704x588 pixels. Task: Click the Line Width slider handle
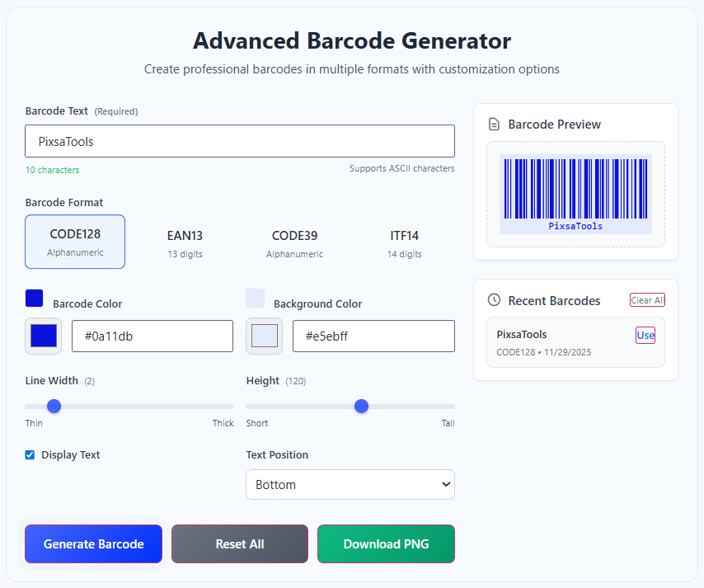[54, 406]
